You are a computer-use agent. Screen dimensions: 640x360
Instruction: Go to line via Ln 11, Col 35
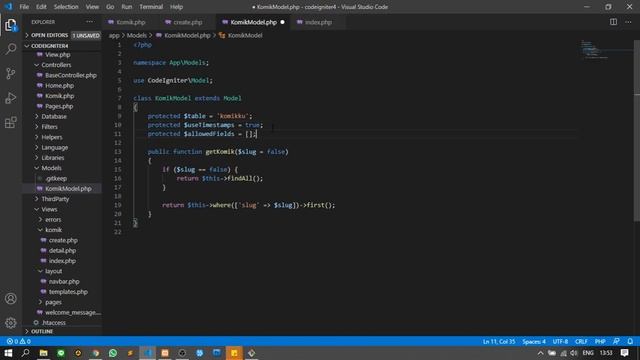point(499,341)
